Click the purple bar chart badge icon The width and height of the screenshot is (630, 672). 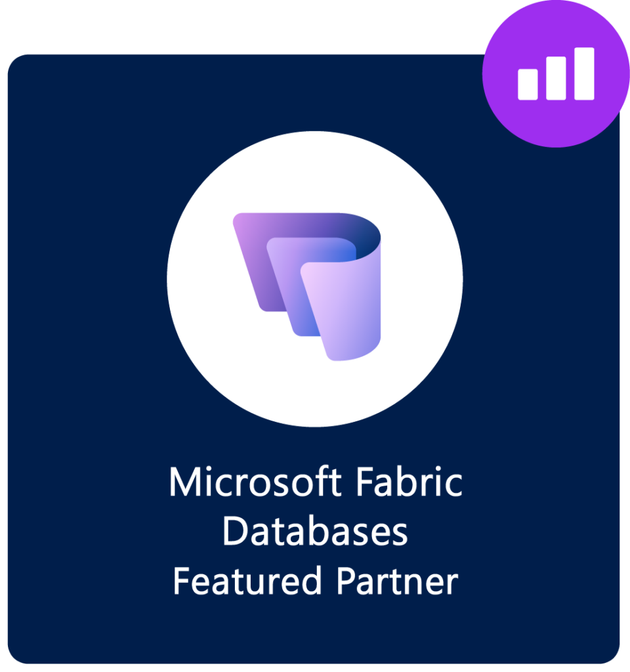(556, 73)
